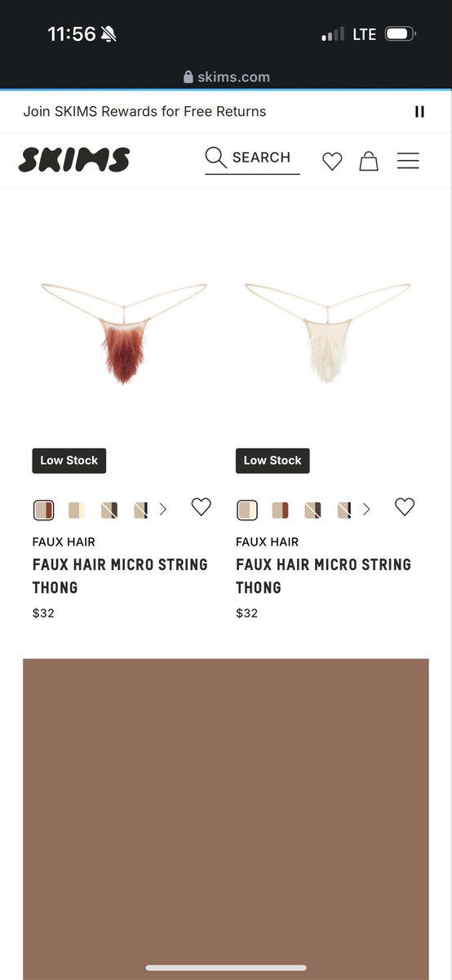Tap the red thong product image
This screenshot has width=452, height=980.
point(124,331)
